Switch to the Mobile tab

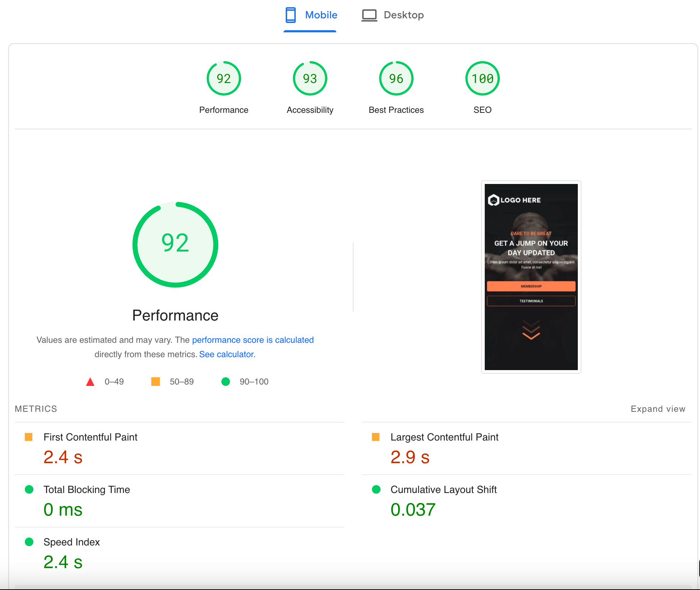[321, 15]
